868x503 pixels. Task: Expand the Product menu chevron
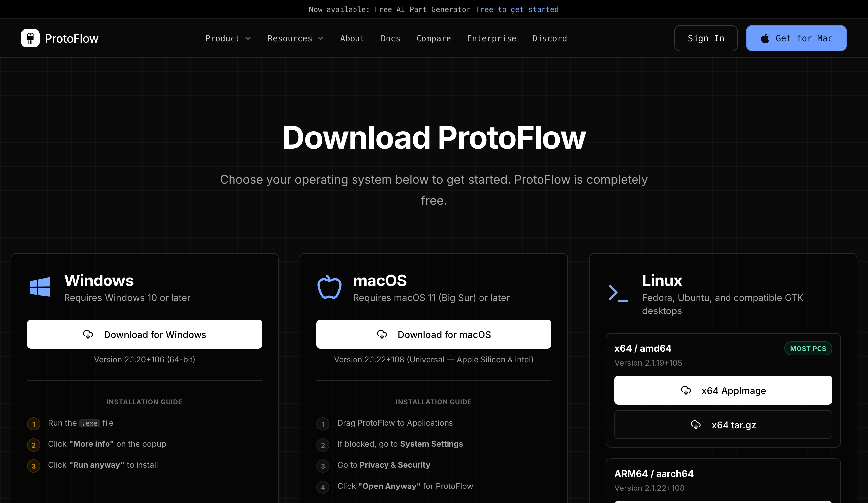(248, 38)
